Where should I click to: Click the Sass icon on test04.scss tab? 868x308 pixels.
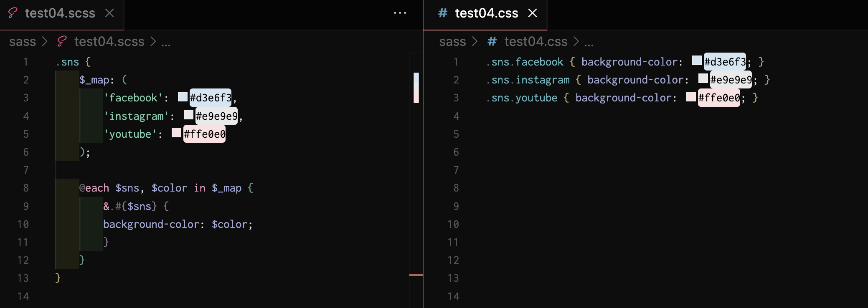pos(13,13)
